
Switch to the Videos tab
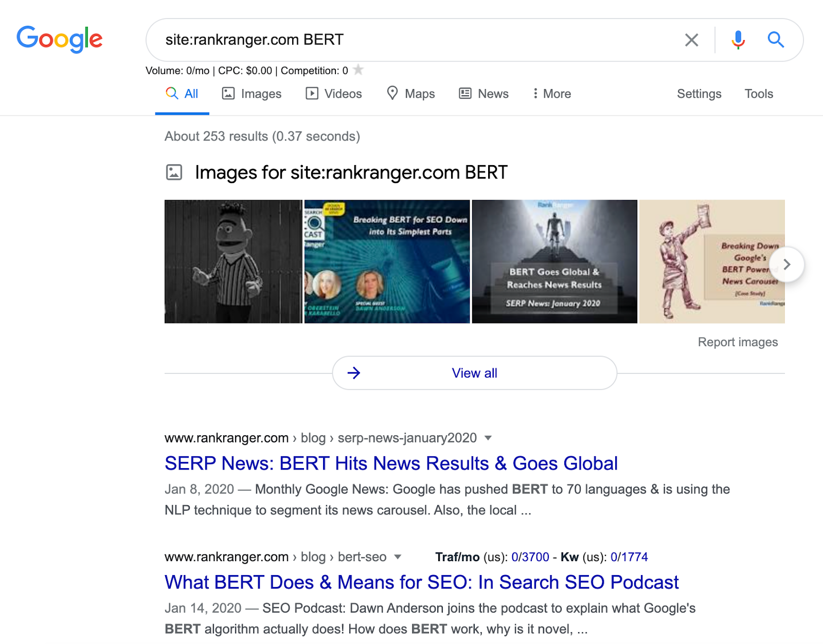334,94
